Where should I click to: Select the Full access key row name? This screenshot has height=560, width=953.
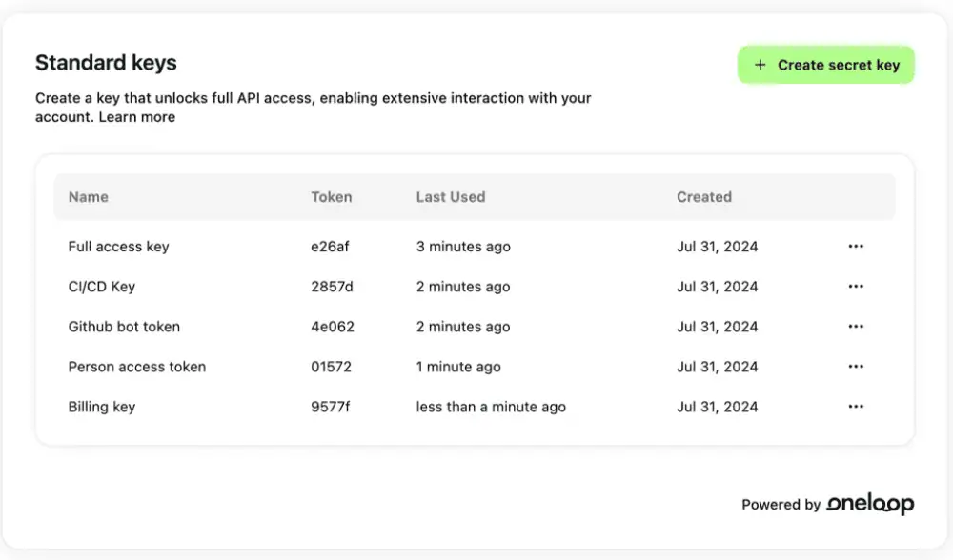click(118, 247)
